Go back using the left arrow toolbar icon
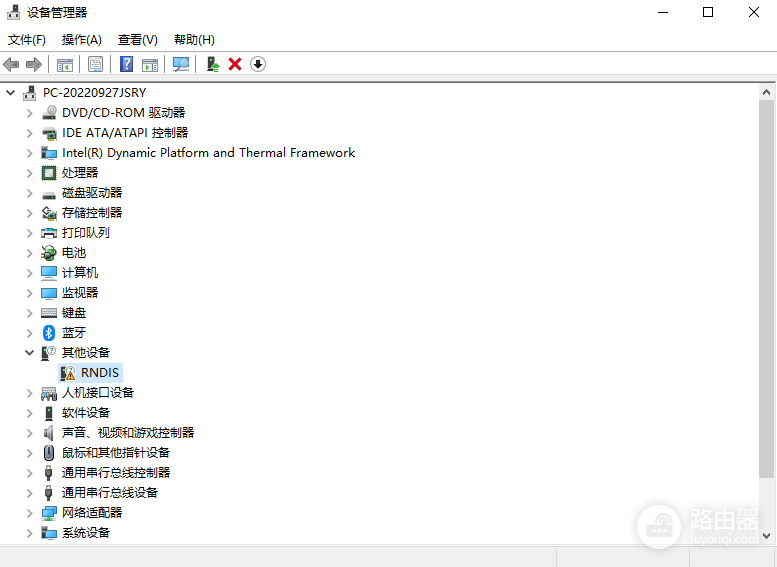This screenshot has height=567, width=777. pyautogui.click(x=11, y=64)
